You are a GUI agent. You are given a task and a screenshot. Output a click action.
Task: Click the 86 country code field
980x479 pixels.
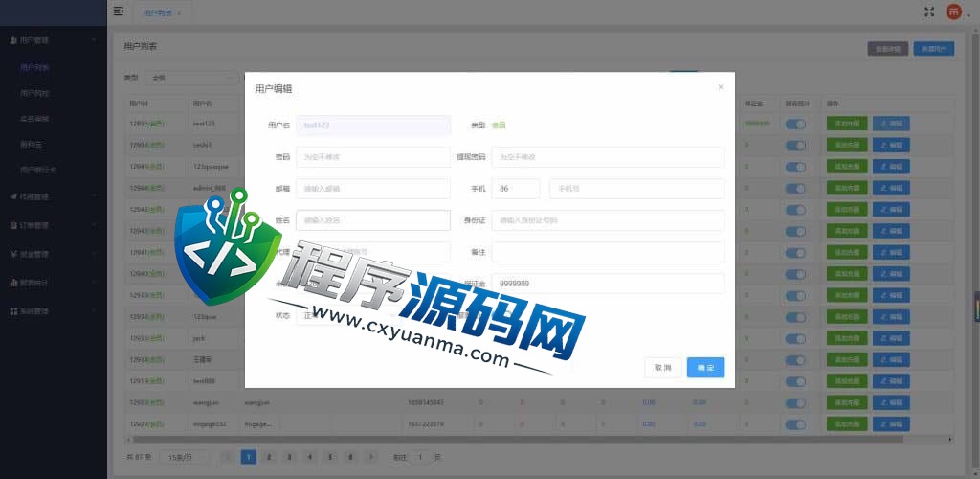point(516,188)
